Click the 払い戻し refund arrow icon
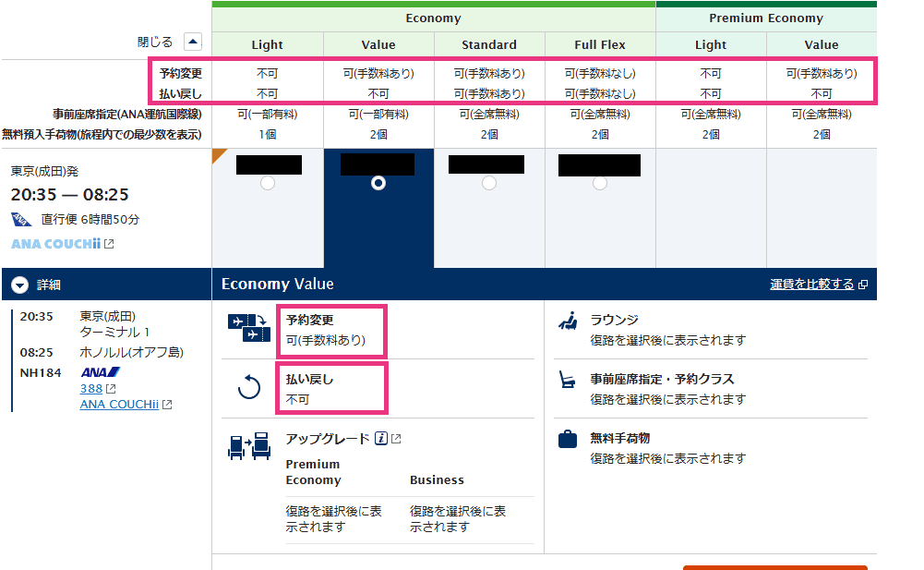 click(x=248, y=388)
